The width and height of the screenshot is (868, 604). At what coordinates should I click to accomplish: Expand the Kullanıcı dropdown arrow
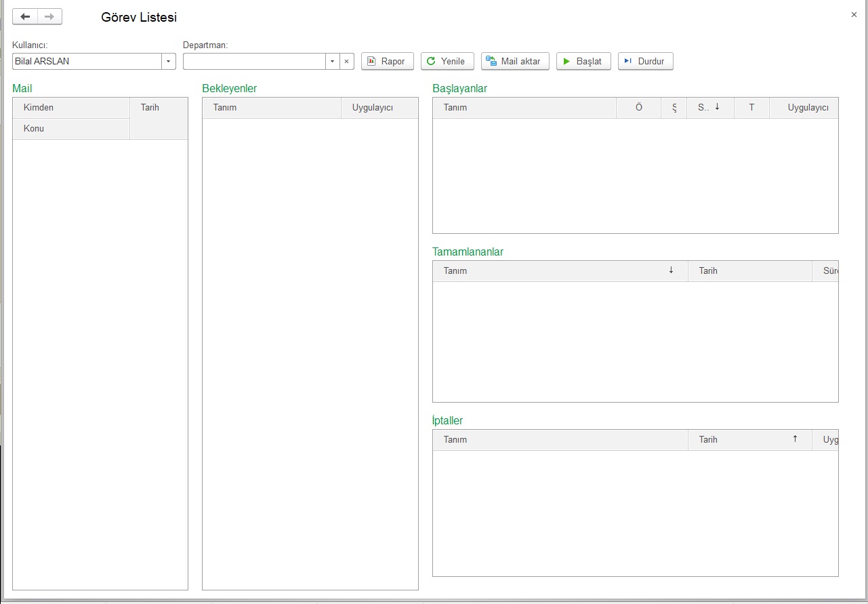168,62
